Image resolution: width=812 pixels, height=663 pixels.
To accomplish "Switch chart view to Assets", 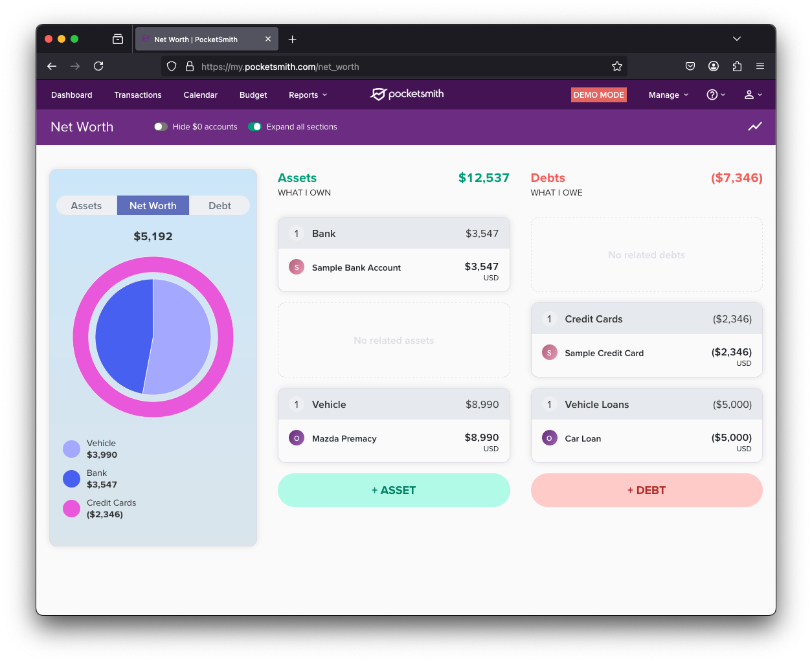I will coord(86,206).
